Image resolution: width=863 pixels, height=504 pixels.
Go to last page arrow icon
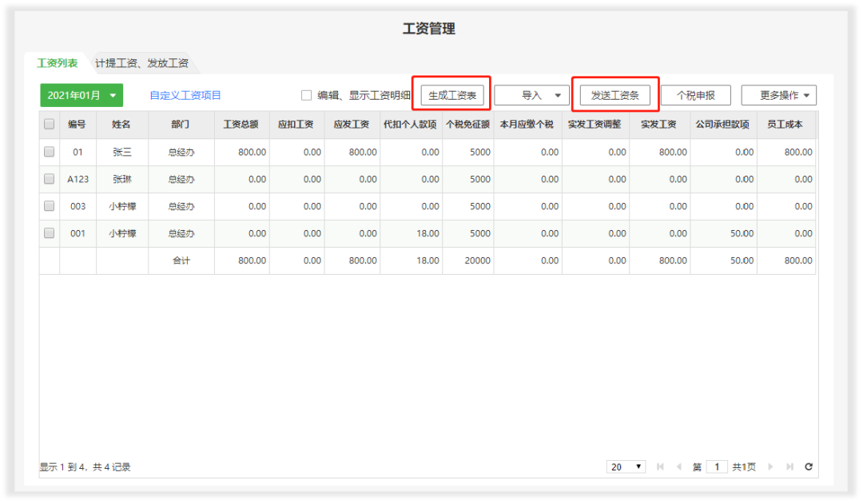(789, 466)
